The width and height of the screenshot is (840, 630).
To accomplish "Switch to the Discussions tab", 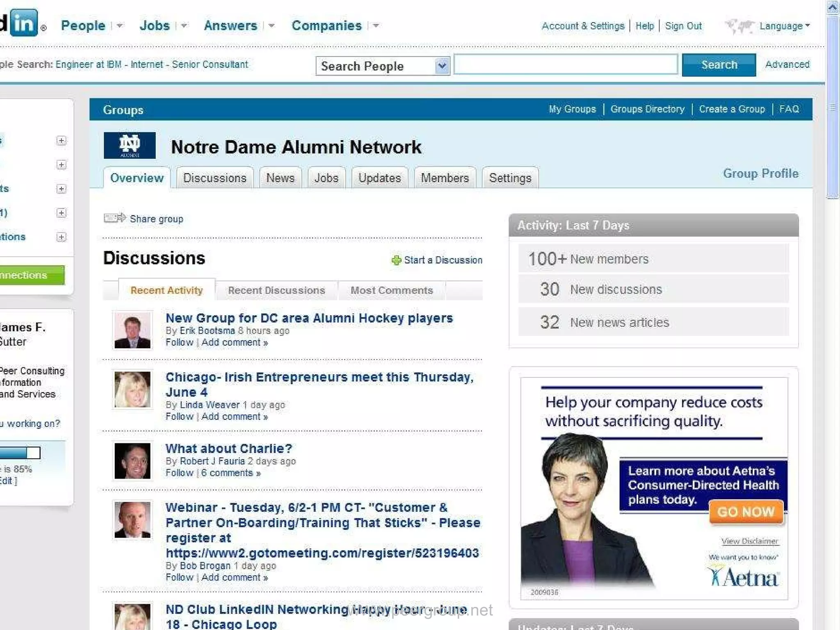I will click(215, 178).
